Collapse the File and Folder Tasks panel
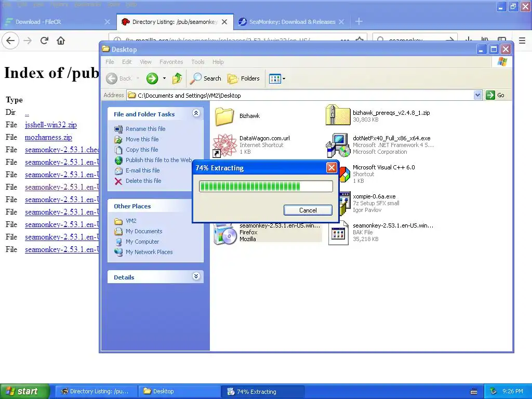The width and height of the screenshot is (532, 399). point(196,113)
